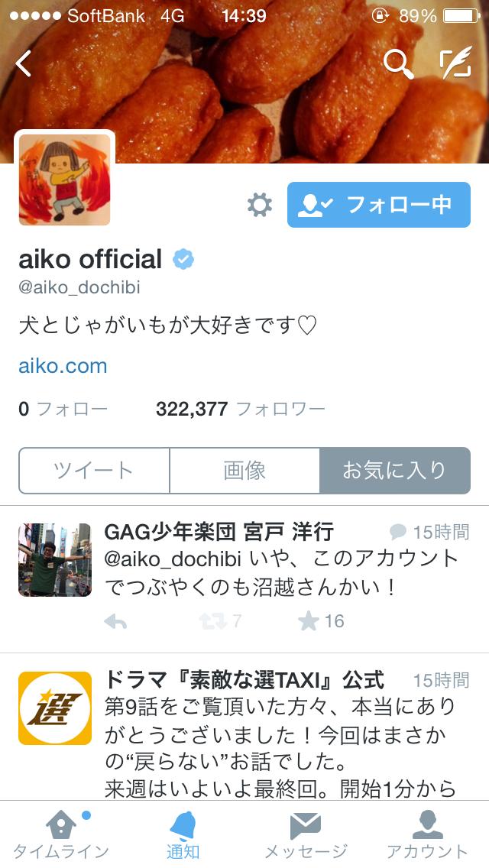Open 素敵な選TAXI account avatar
The height and width of the screenshot is (868, 489).
[x=55, y=708]
